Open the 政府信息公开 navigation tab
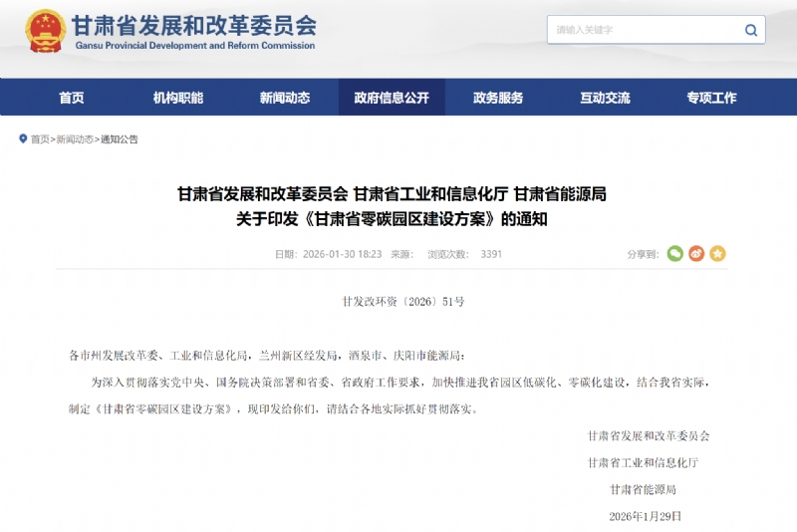Image resolution: width=797 pixels, height=532 pixels. [x=392, y=98]
